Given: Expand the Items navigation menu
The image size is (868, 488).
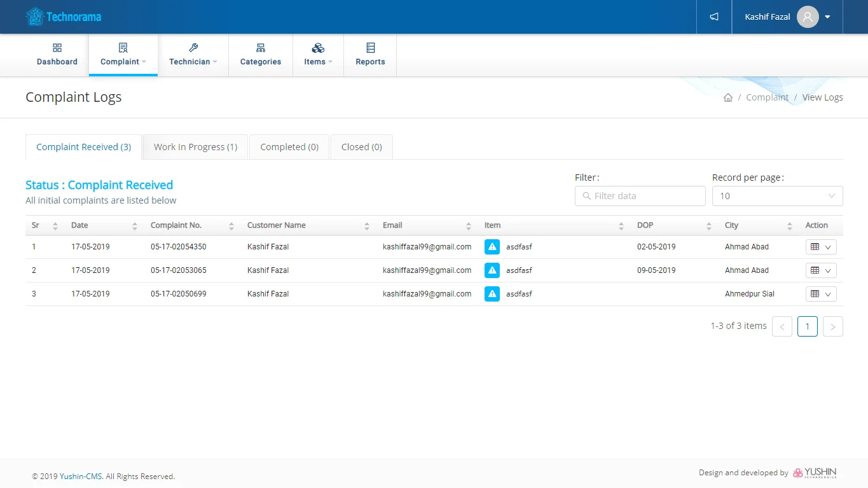Looking at the screenshot, I should pos(318,55).
